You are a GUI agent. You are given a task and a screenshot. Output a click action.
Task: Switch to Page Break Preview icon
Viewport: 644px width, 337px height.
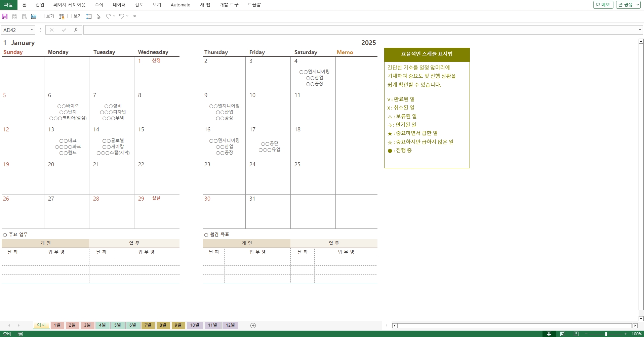(576, 334)
